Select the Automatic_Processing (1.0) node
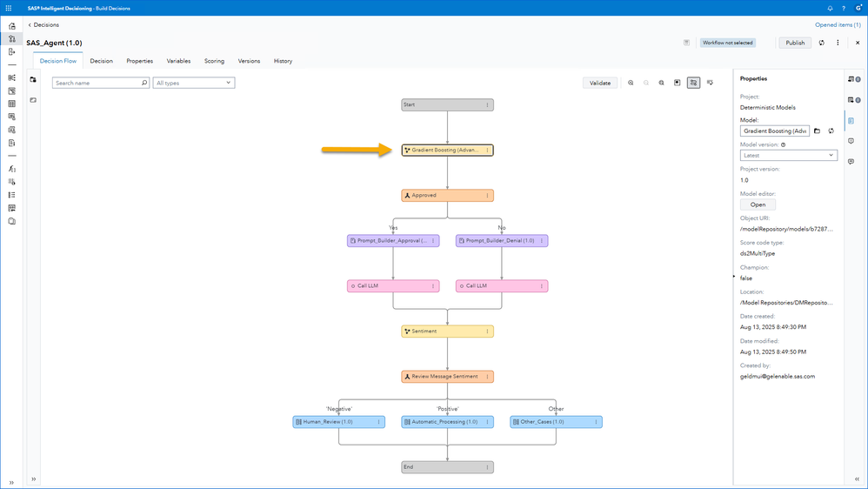868x489 pixels. pos(447,422)
